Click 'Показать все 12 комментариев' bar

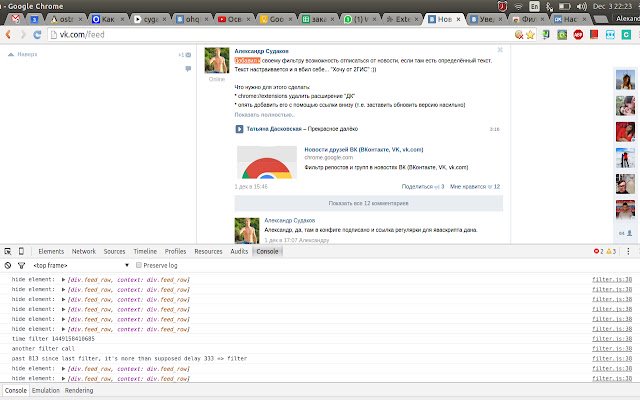[368, 203]
